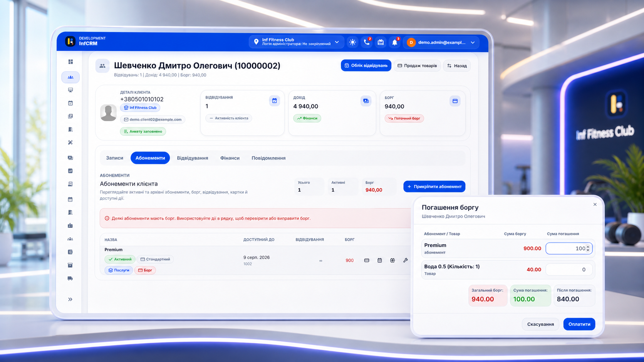Image resolution: width=644 pixels, height=362 pixels.
Task: Click the Сума погашення 100.00 summary box
Action: (x=530, y=295)
